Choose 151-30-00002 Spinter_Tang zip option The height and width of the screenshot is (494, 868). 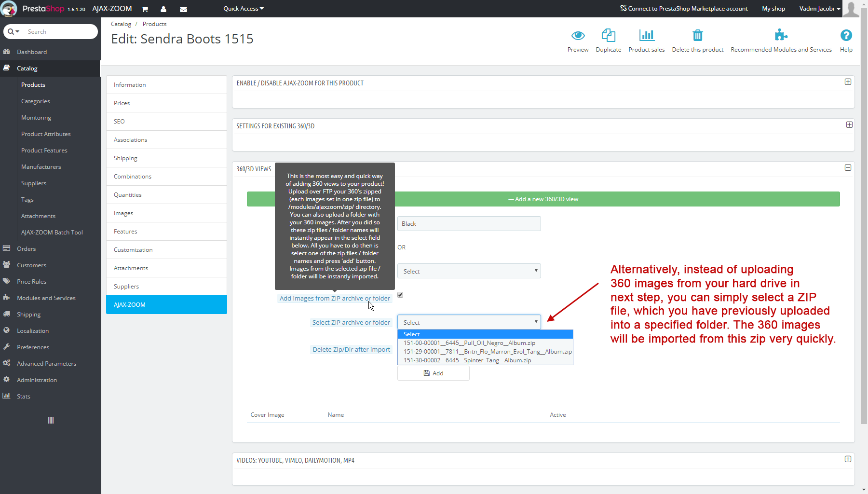(x=485, y=360)
